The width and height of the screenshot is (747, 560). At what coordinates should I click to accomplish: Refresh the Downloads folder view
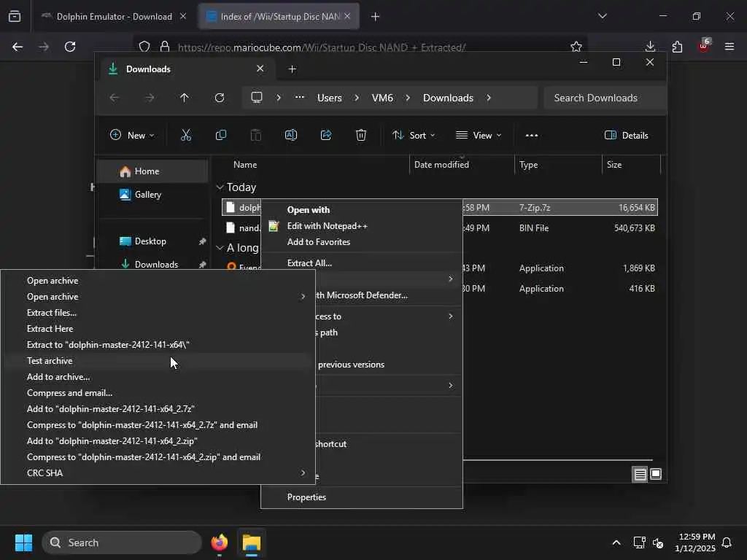(x=219, y=98)
